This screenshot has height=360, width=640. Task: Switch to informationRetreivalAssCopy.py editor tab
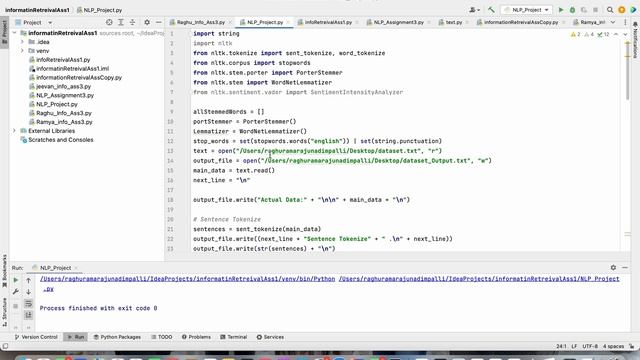coord(520,22)
